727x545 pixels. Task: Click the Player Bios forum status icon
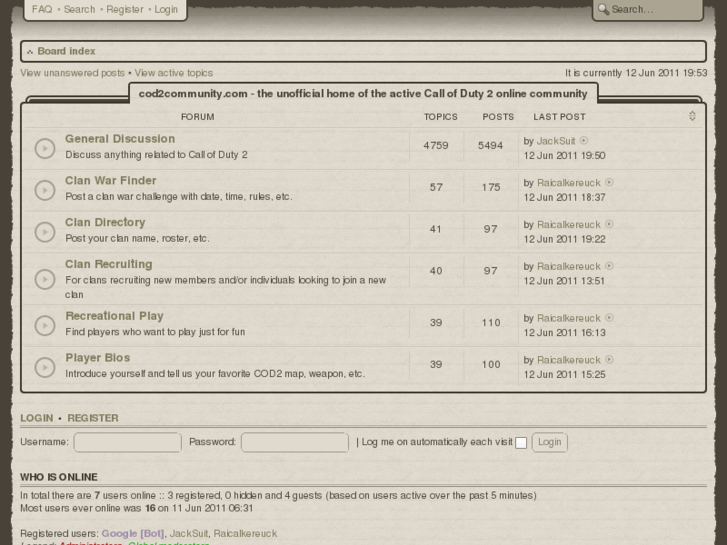tap(45, 367)
